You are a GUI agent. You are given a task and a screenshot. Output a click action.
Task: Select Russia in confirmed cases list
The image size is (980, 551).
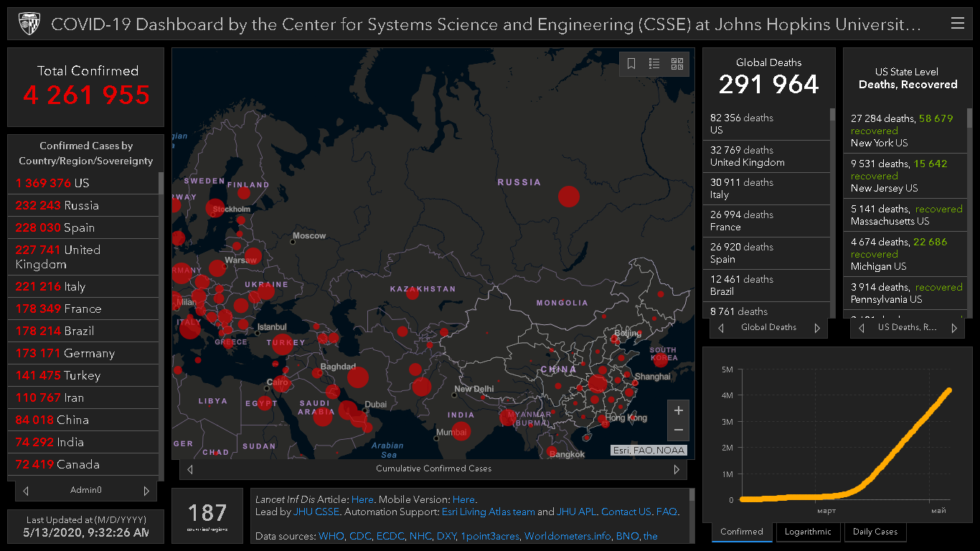tap(81, 205)
